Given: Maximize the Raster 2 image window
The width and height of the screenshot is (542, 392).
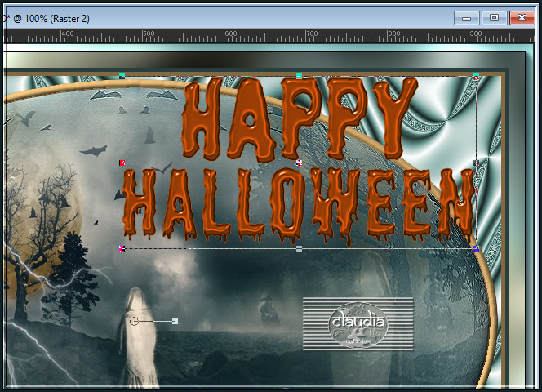Looking at the screenshot, I should (495, 18).
